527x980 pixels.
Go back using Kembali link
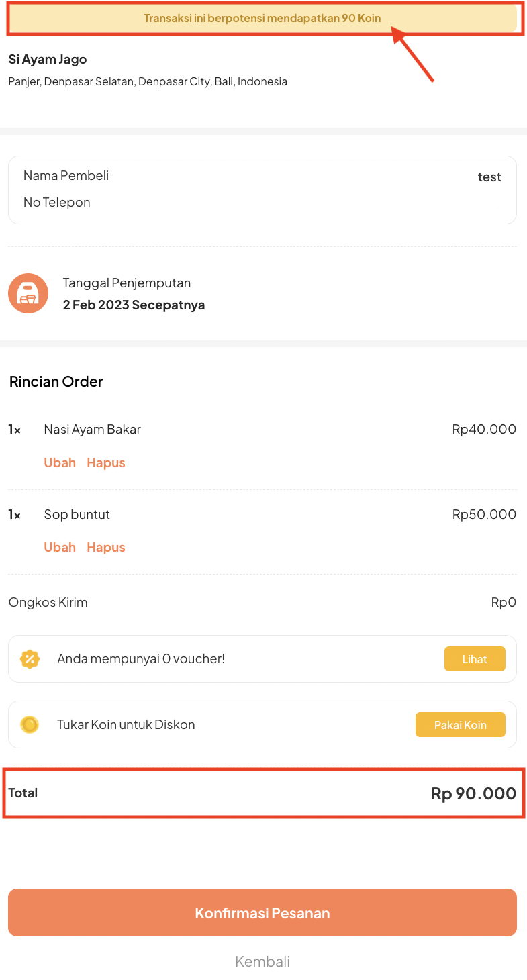(x=262, y=961)
